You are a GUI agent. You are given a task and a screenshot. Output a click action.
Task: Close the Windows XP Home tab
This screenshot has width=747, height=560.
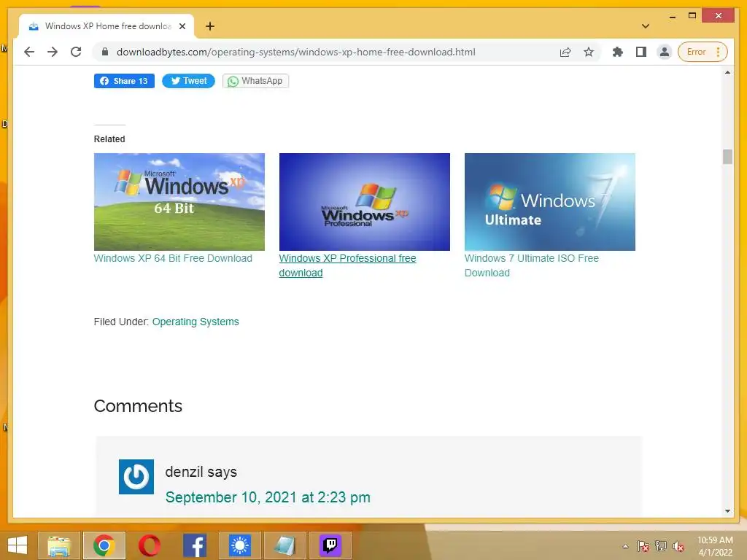(182, 26)
